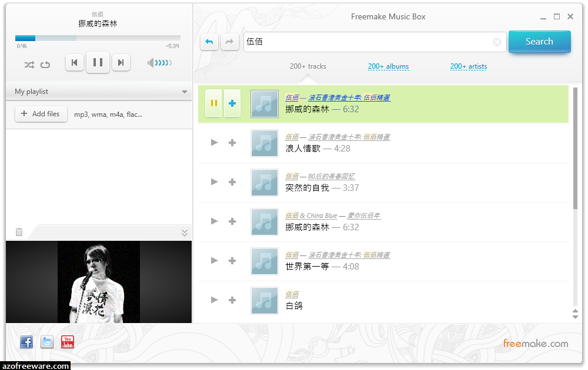Screen dimensions: 588x370
Task: Collapse the playlist panel with the double chevron
Action: pos(185,232)
